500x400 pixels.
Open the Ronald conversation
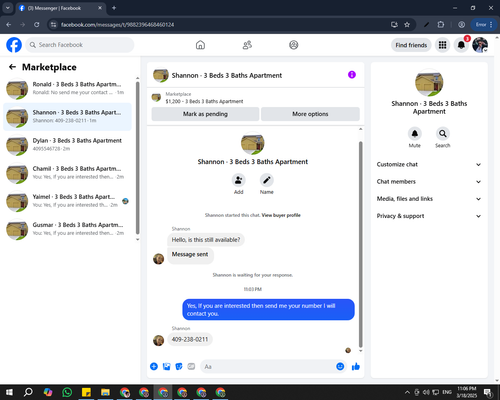point(67,89)
